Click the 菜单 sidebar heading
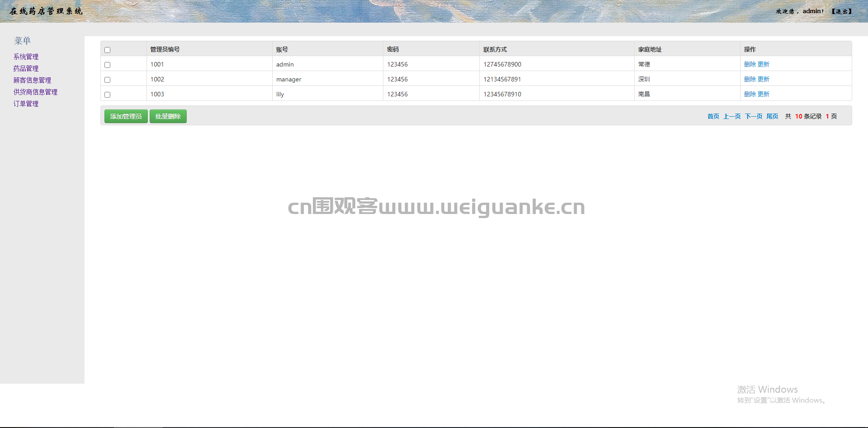The width and height of the screenshot is (868, 428). (x=22, y=41)
